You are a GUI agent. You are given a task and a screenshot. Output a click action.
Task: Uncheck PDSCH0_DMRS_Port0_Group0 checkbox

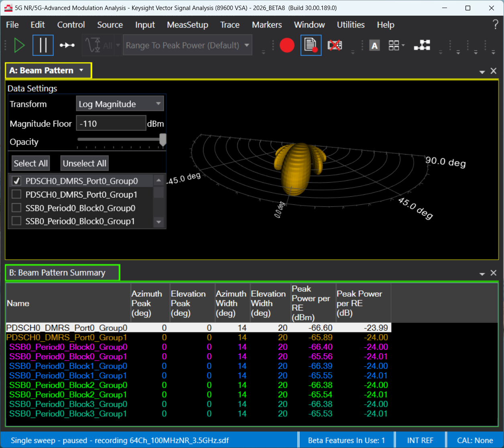[x=16, y=181]
